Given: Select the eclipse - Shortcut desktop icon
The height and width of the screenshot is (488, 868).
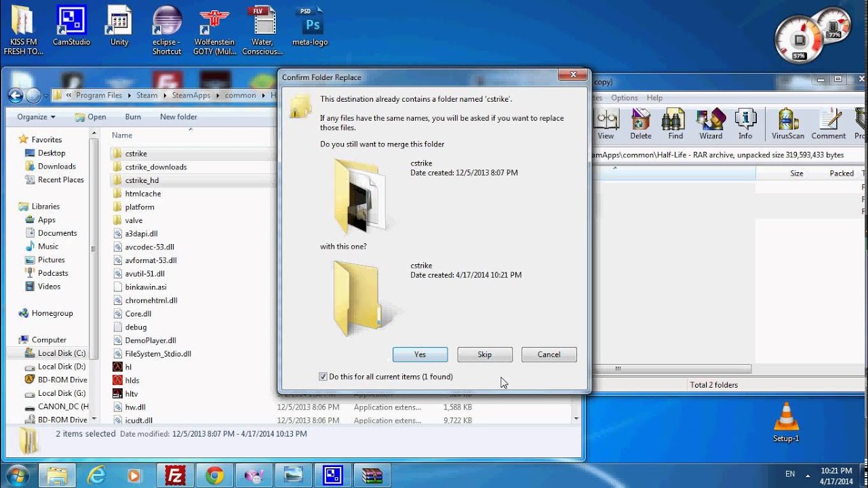Looking at the screenshot, I should pyautogui.click(x=167, y=30).
